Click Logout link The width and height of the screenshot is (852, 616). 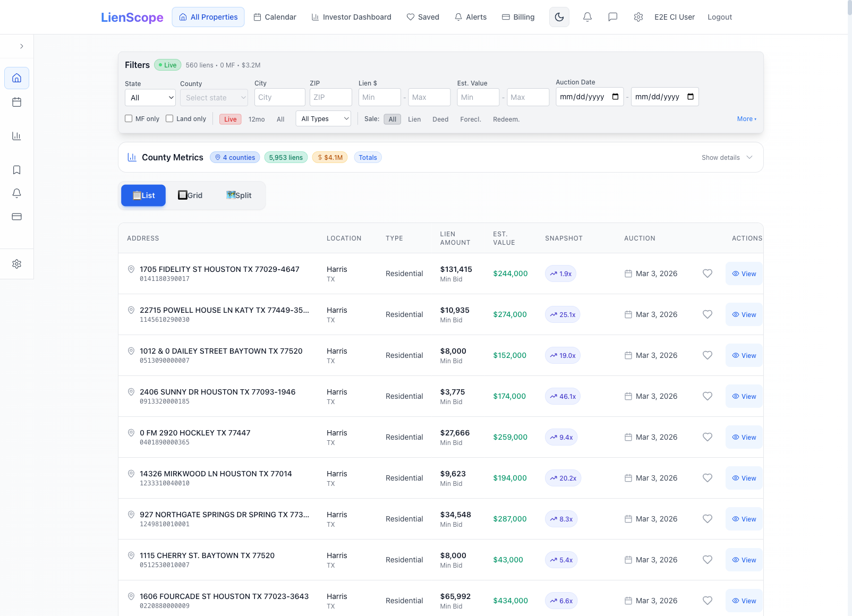[720, 17]
